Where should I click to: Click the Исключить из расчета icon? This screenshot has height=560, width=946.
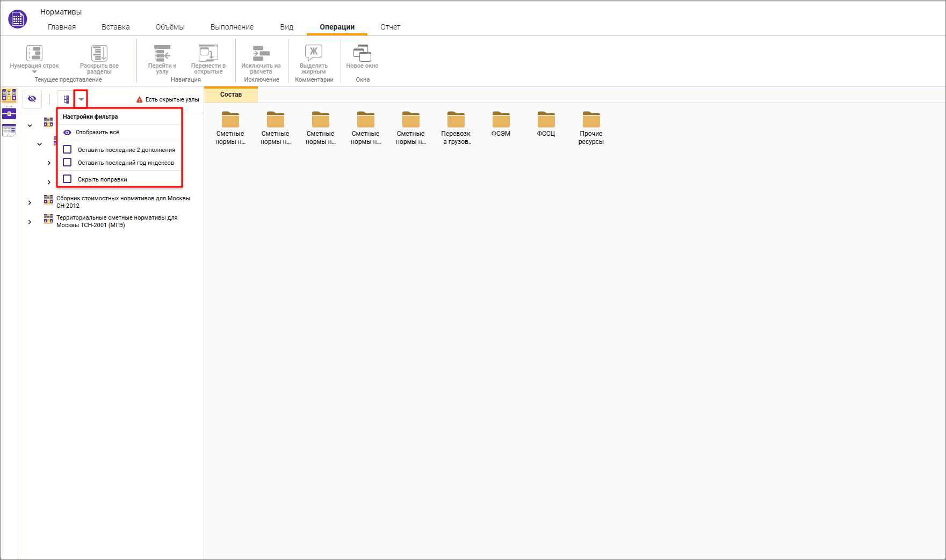click(261, 54)
